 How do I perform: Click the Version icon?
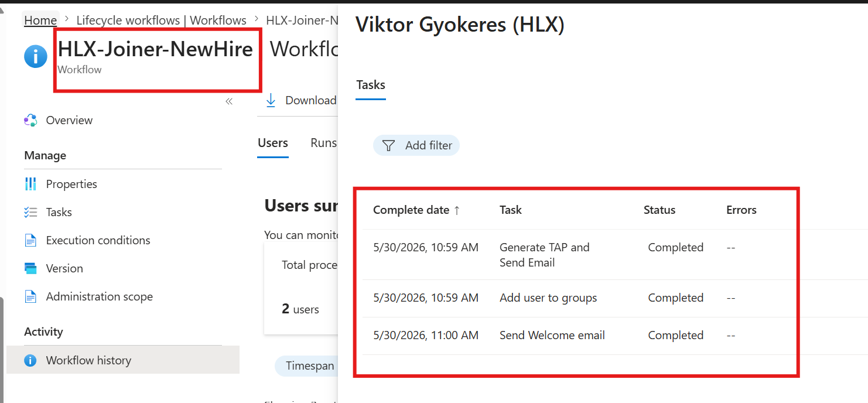point(30,268)
